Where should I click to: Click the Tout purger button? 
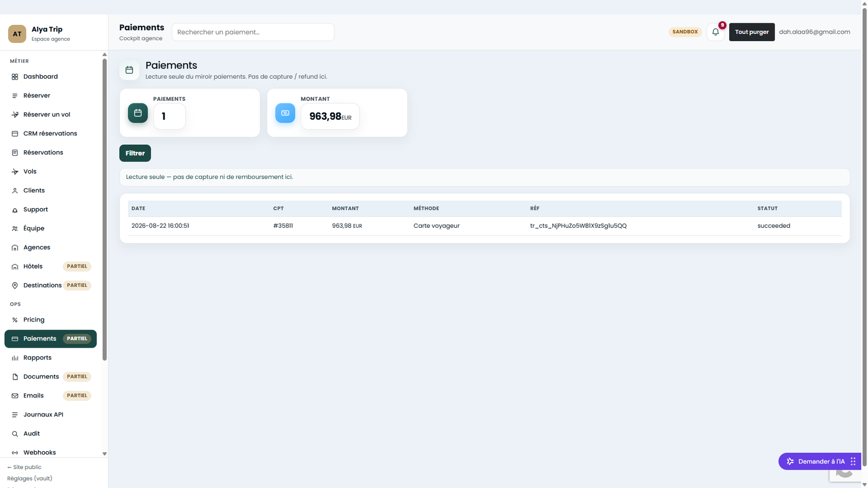[752, 32]
